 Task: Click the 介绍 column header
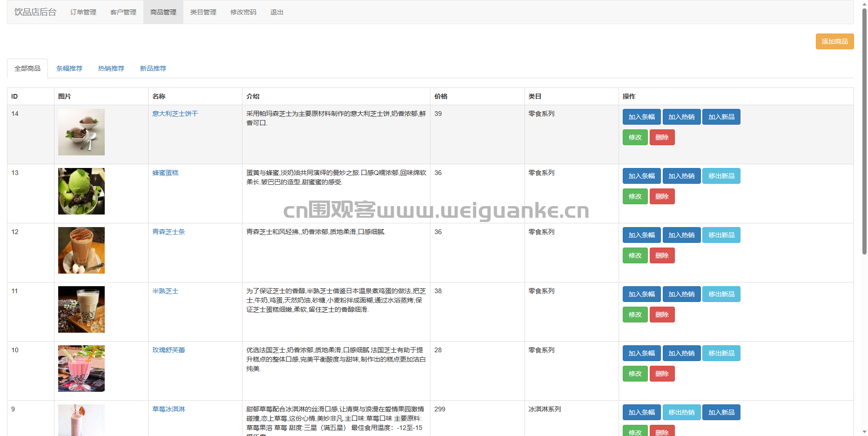[336, 96]
